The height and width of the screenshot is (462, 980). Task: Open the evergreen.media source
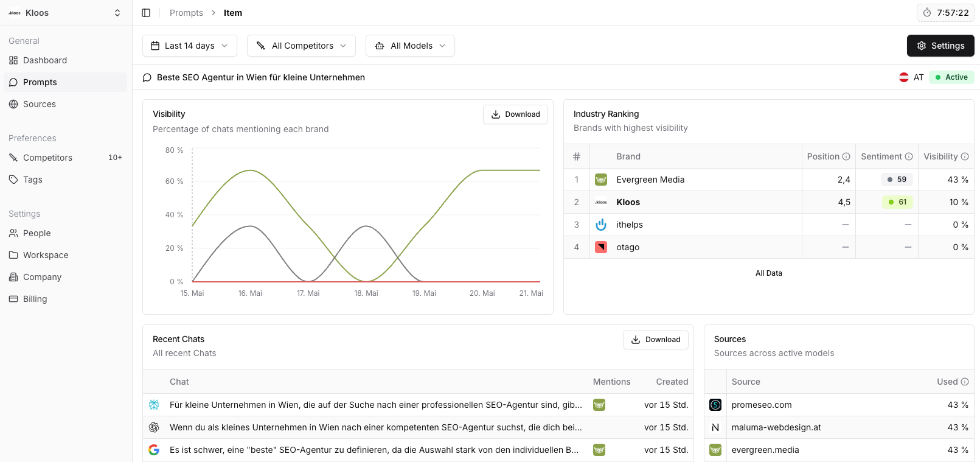tap(765, 450)
